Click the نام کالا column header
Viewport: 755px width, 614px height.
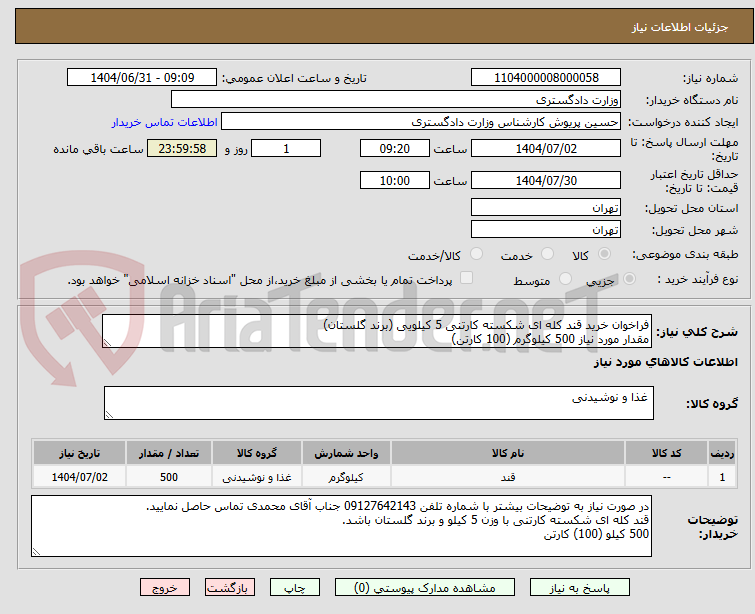[x=508, y=453]
